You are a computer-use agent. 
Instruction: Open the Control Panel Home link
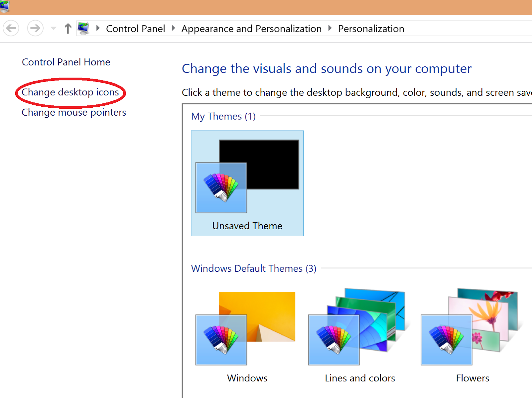[x=66, y=62]
